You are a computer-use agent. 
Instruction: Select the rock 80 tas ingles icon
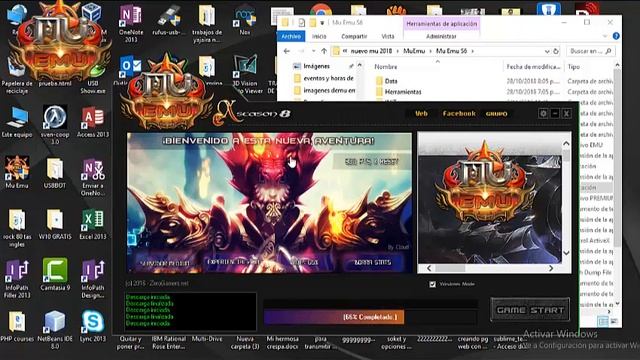pos(17,229)
